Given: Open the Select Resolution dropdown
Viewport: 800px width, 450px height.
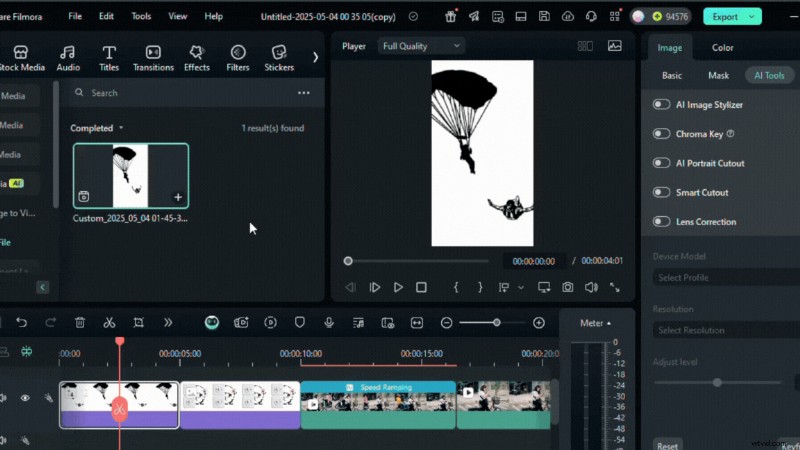Looking at the screenshot, I should tap(726, 330).
